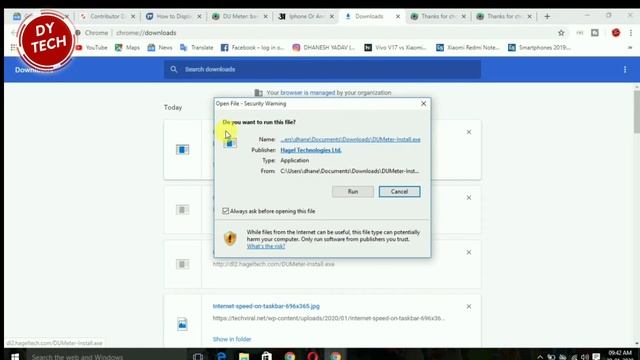Viewport: 640px width, 360px height.
Task: Open the Windows Start menu
Action: point(15,356)
